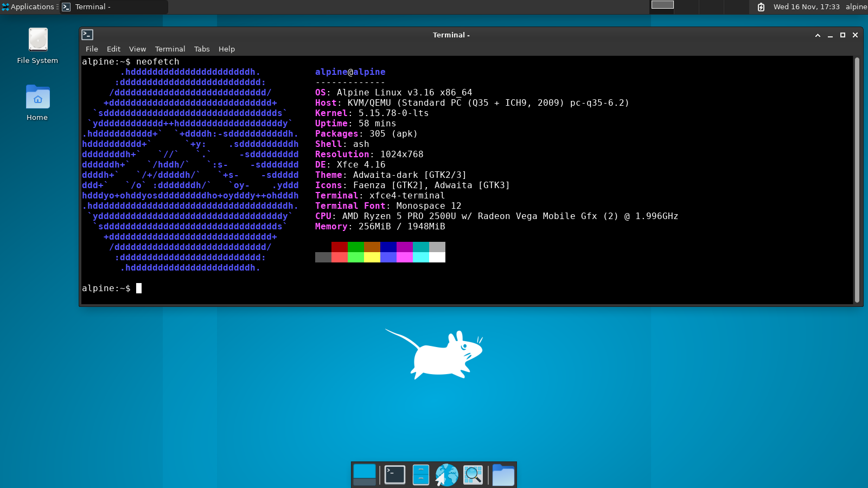Click the Uptime: 58 mins line
The width and height of the screenshot is (868, 488).
tap(356, 124)
